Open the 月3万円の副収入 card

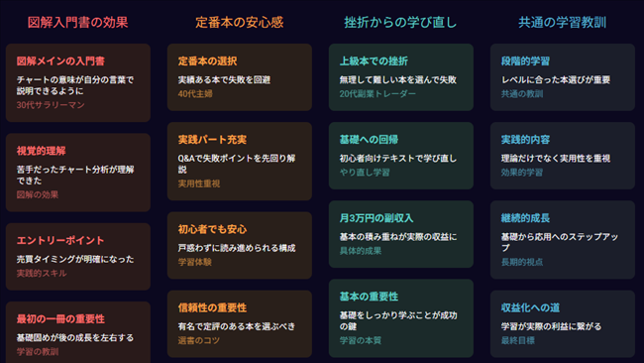click(x=401, y=234)
